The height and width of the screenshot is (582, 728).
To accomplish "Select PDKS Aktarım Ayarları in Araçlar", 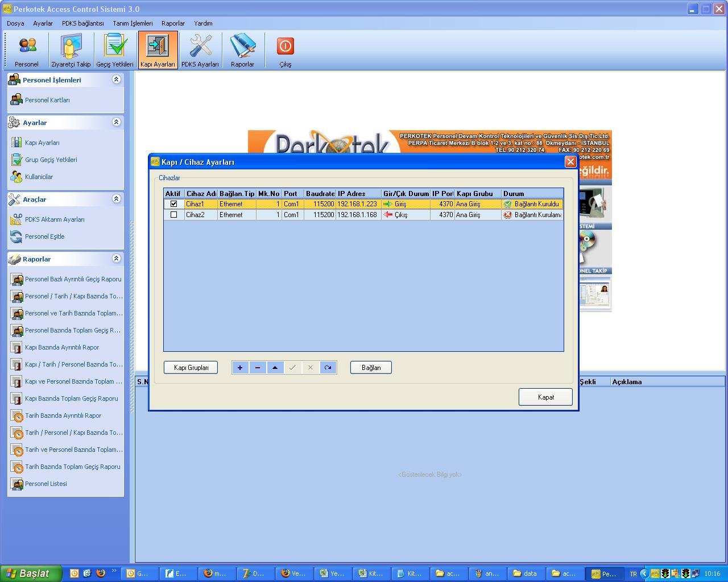I will tap(55, 219).
